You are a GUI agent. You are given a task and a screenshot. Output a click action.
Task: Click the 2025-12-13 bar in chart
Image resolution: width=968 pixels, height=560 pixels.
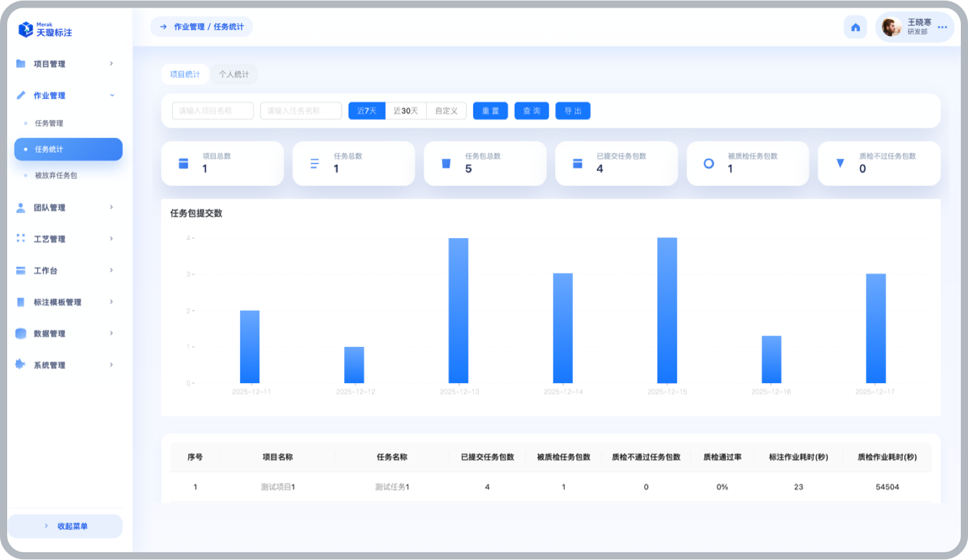coord(458,310)
